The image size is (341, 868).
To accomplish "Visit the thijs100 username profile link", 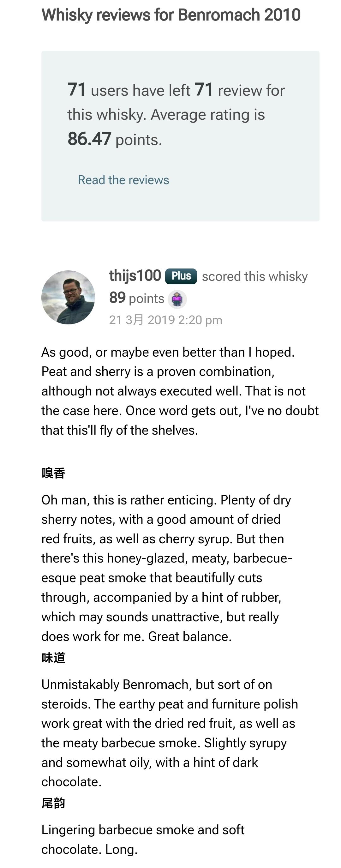I will (135, 276).
